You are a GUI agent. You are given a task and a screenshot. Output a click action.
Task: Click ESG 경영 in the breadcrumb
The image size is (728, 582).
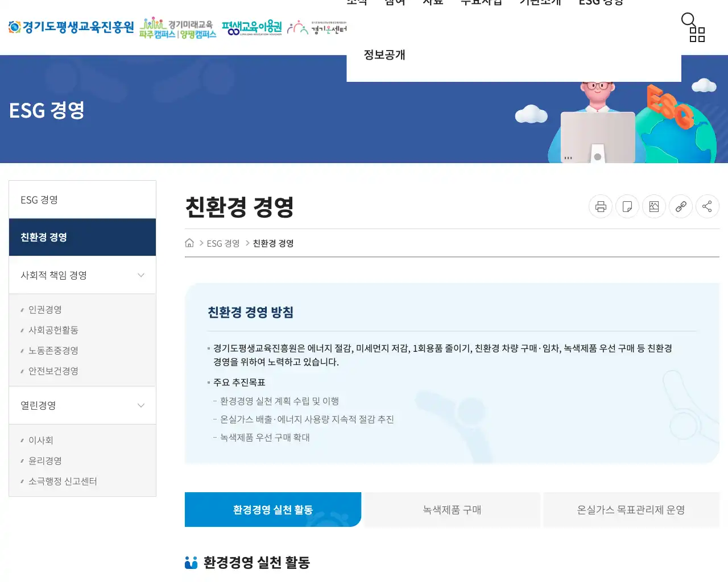pyautogui.click(x=223, y=243)
